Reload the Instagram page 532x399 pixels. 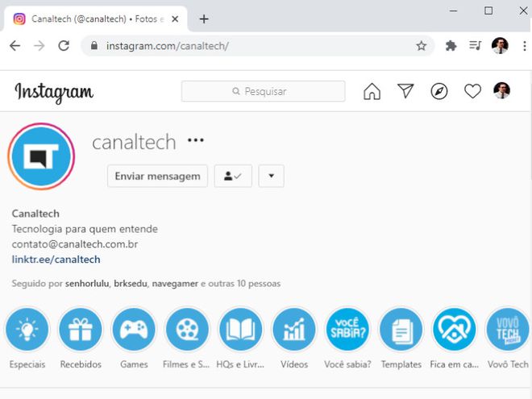(x=64, y=45)
